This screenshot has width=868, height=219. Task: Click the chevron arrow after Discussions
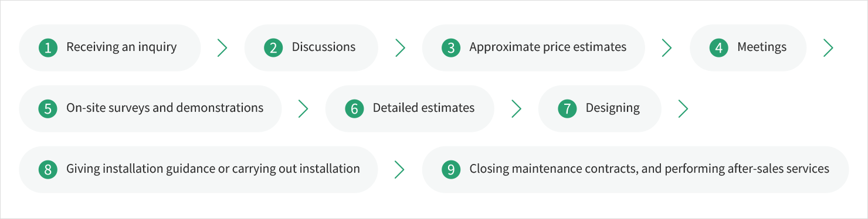point(400,48)
